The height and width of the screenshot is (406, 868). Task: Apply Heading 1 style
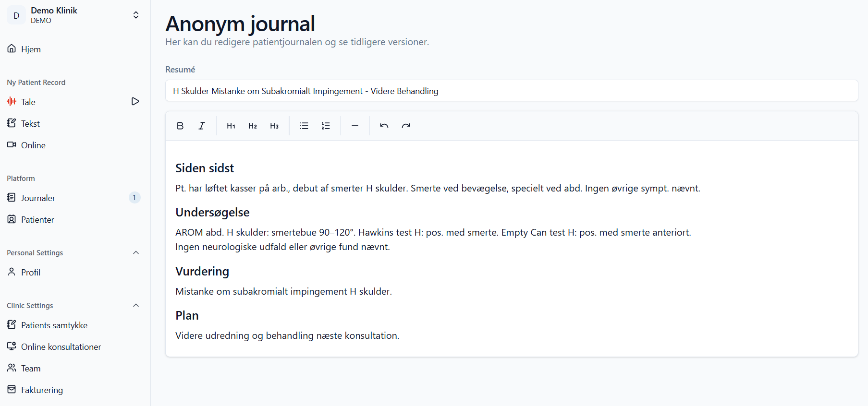pyautogui.click(x=231, y=126)
